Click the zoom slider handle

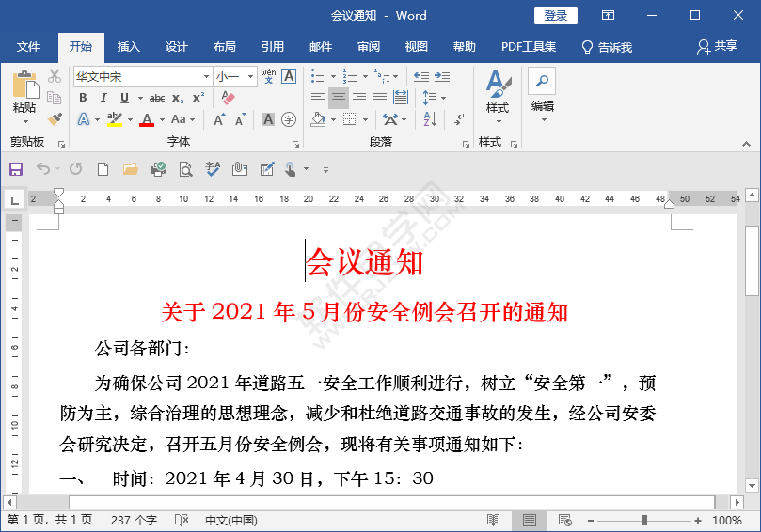(x=644, y=521)
